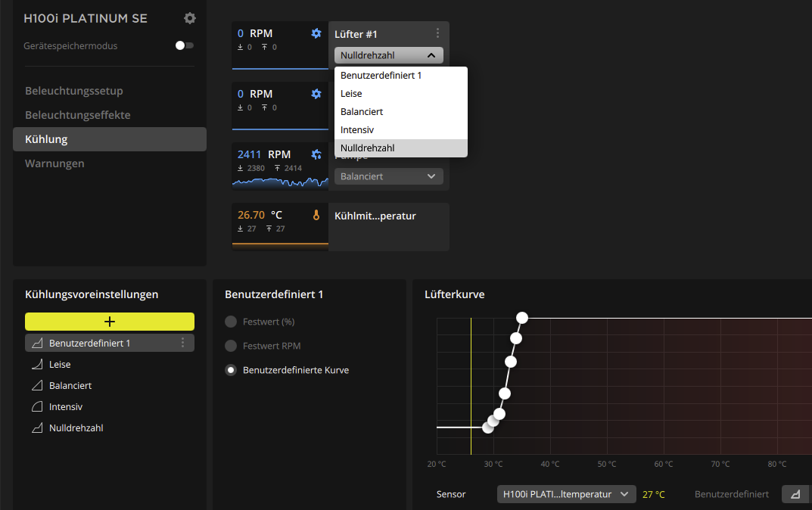812x510 pixels.
Task: Open Beleuchtungseffekte section
Action: (x=78, y=115)
